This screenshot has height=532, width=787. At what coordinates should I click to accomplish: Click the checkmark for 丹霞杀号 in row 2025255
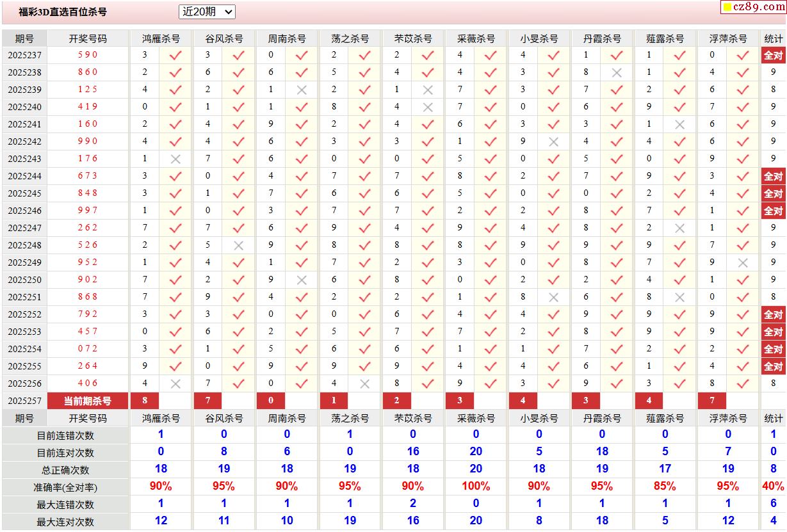(617, 366)
